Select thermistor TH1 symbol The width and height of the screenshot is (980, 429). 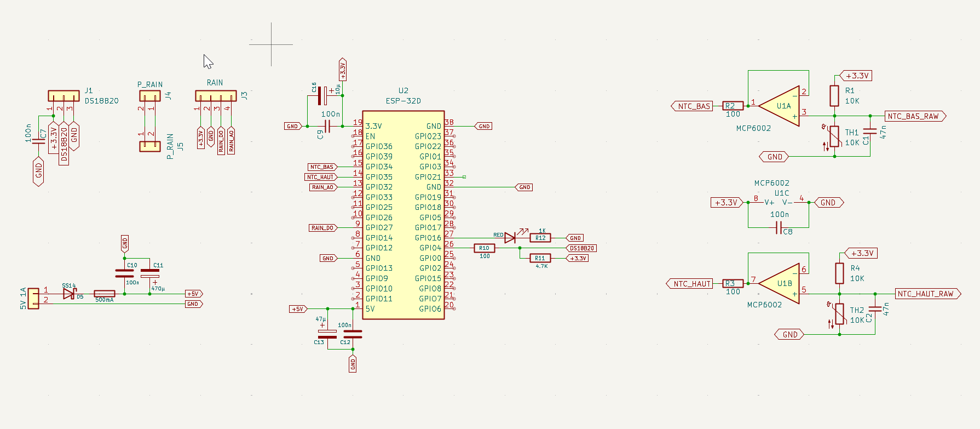coord(834,136)
